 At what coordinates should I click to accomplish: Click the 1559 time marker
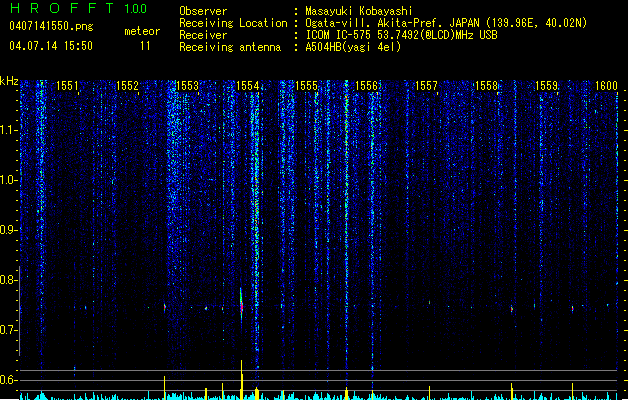click(x=546, y=86)
